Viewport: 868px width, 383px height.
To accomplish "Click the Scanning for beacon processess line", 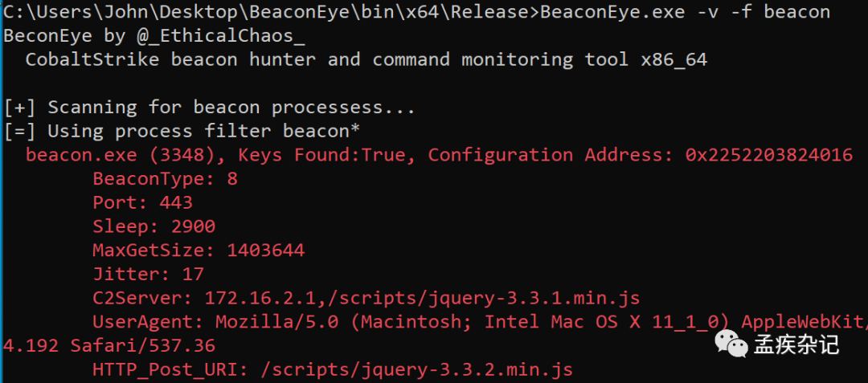I will point(209,108).
